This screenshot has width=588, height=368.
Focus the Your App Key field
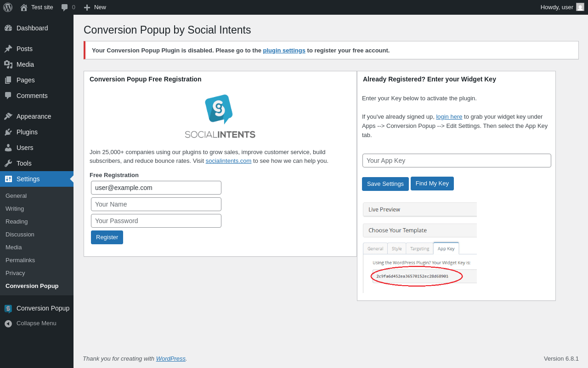(457, 161)
